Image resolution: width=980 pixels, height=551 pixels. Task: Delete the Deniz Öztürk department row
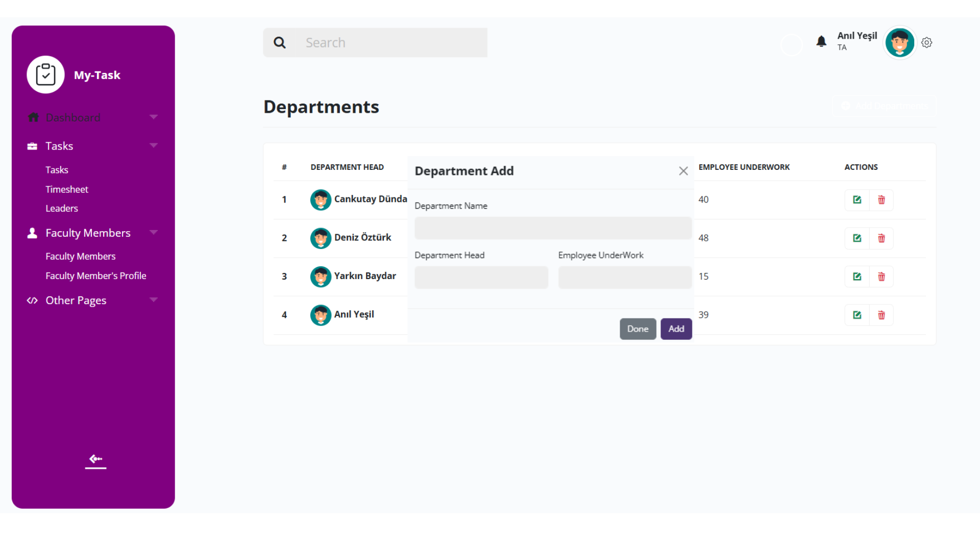[881, 238]
